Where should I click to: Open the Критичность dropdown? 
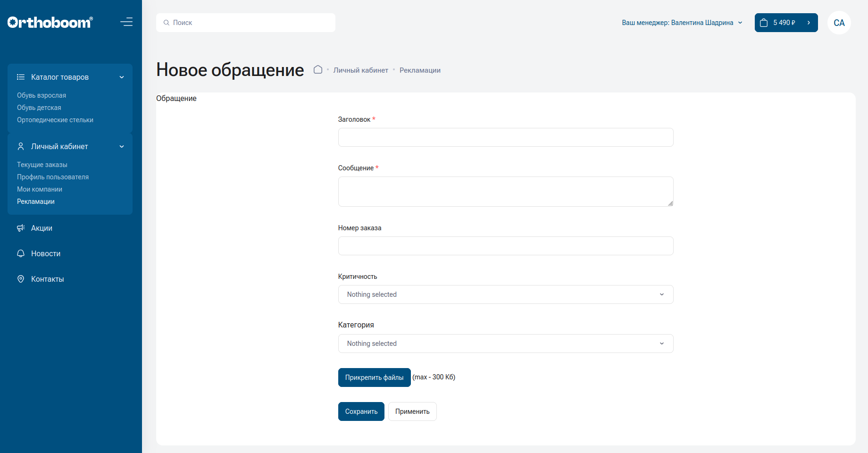[505, 294]
